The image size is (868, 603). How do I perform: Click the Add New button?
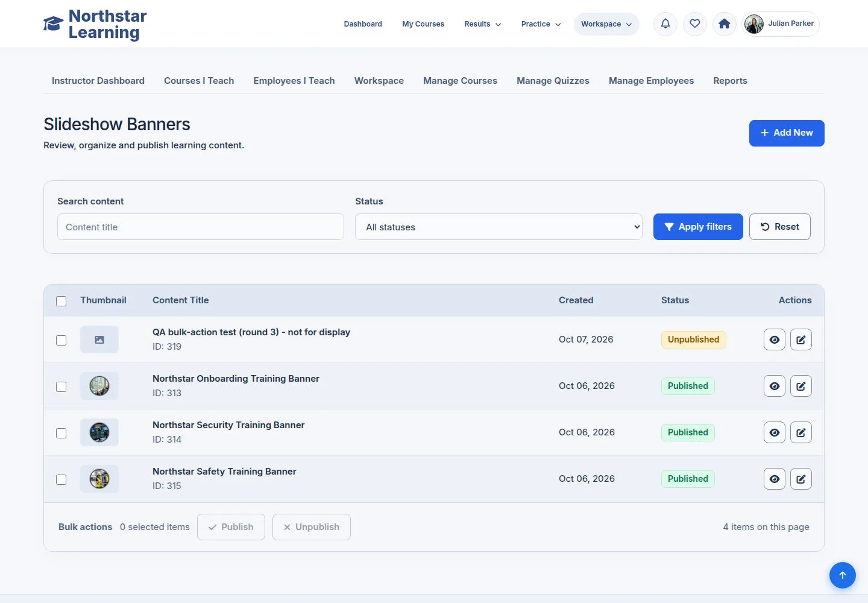[x=787, y=133]
